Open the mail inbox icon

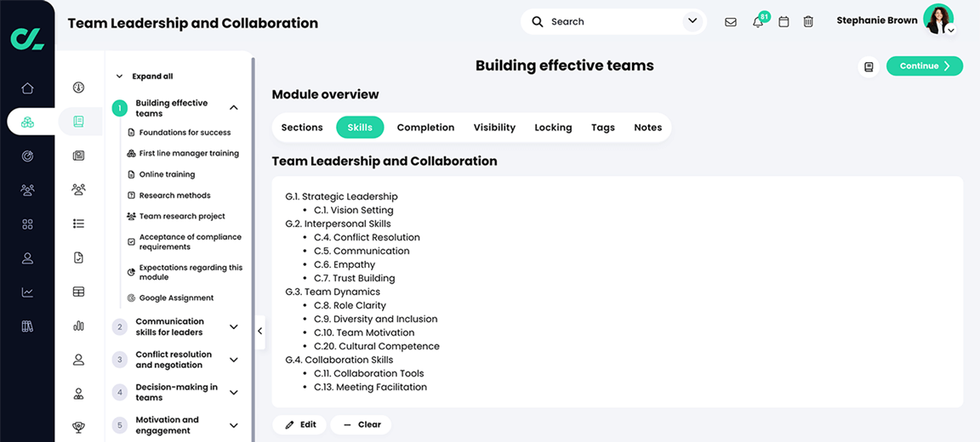point(730,22)
